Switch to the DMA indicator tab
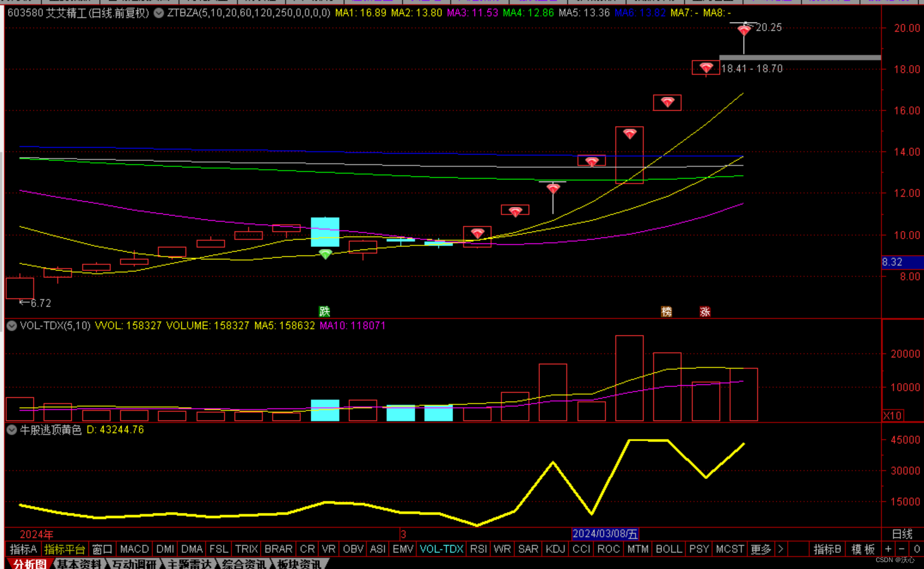This screenshot has height=569, width=924. [191, 549]
